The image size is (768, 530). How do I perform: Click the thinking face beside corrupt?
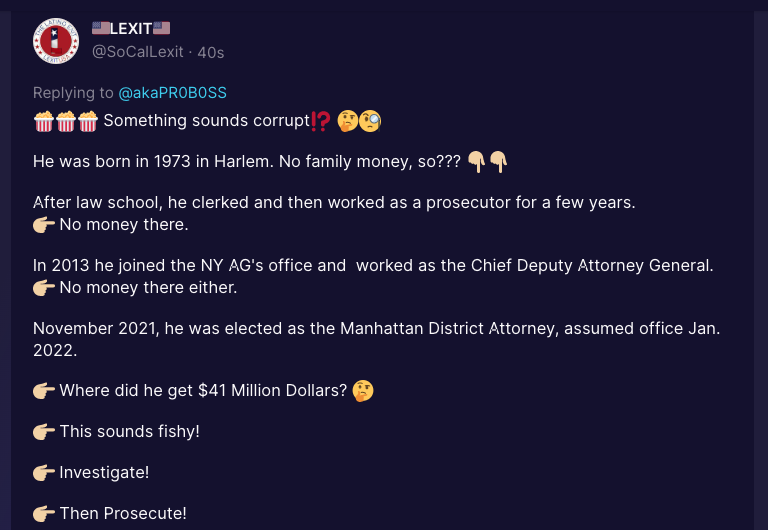[x=348, y=121]
